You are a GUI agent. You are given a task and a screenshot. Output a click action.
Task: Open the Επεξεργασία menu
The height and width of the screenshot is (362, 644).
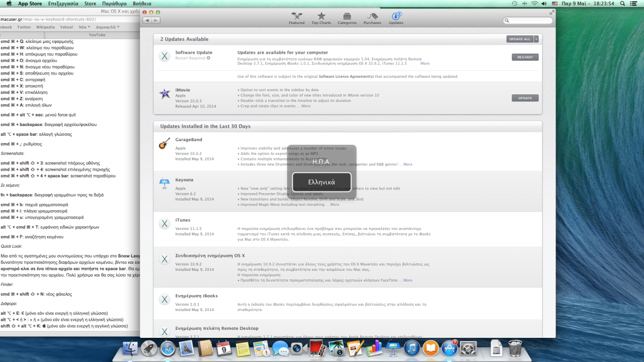(x=63, y=3)
